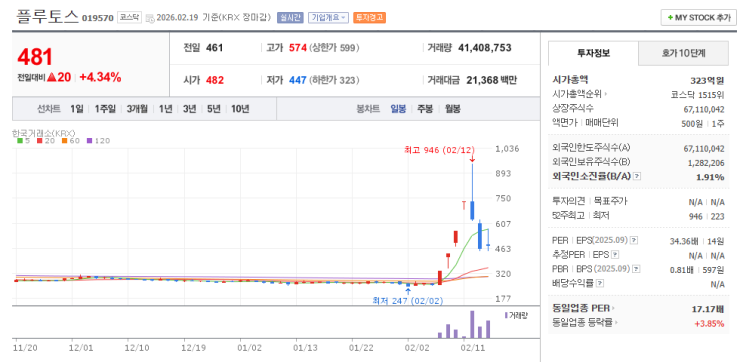Switch to the 호가10단계 tab
Viewport: 743px width, 362px height.
[683, 53]
